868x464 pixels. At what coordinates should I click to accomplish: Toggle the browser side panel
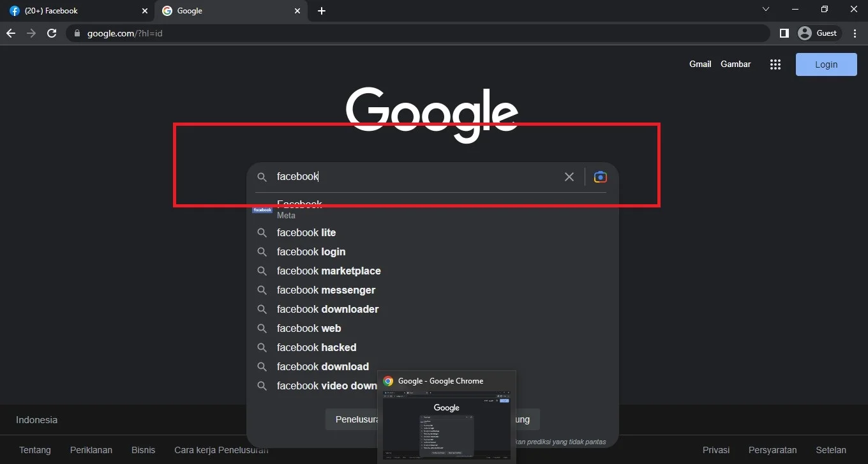784,33
